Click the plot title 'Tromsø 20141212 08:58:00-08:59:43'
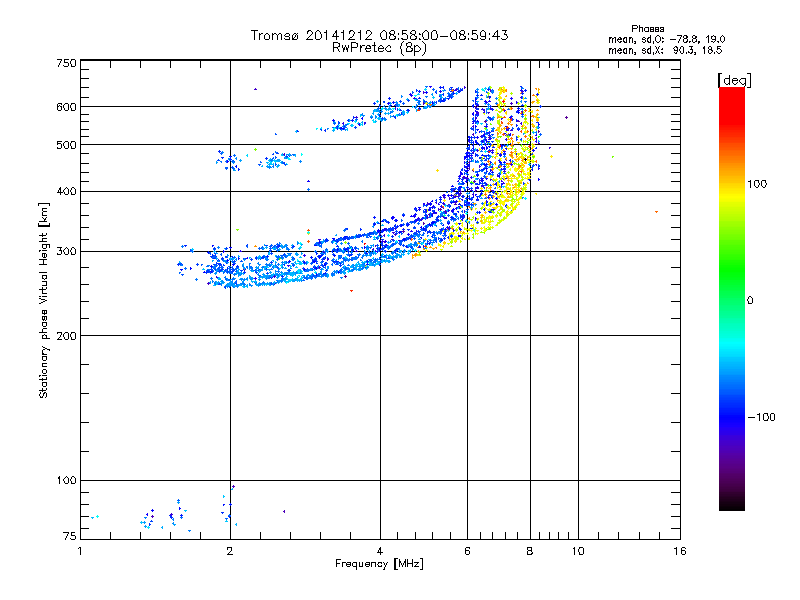Image resolution: width=800 pixels, height=600 pixels. coord(379,35)
